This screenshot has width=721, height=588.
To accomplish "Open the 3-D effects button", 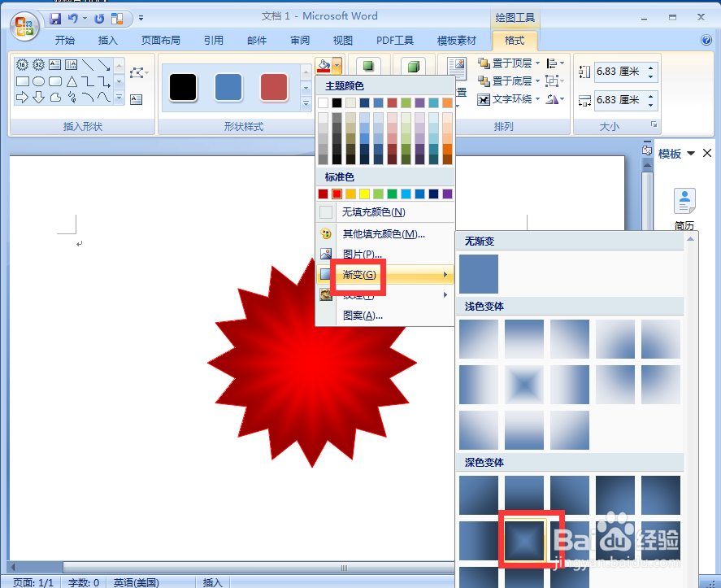I will [414, 66].
